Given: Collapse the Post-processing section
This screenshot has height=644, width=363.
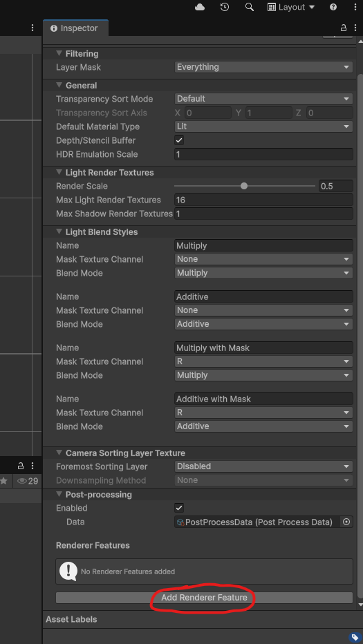Looking at the screenshot, I should pyautogui.click(x=59, y=495).
